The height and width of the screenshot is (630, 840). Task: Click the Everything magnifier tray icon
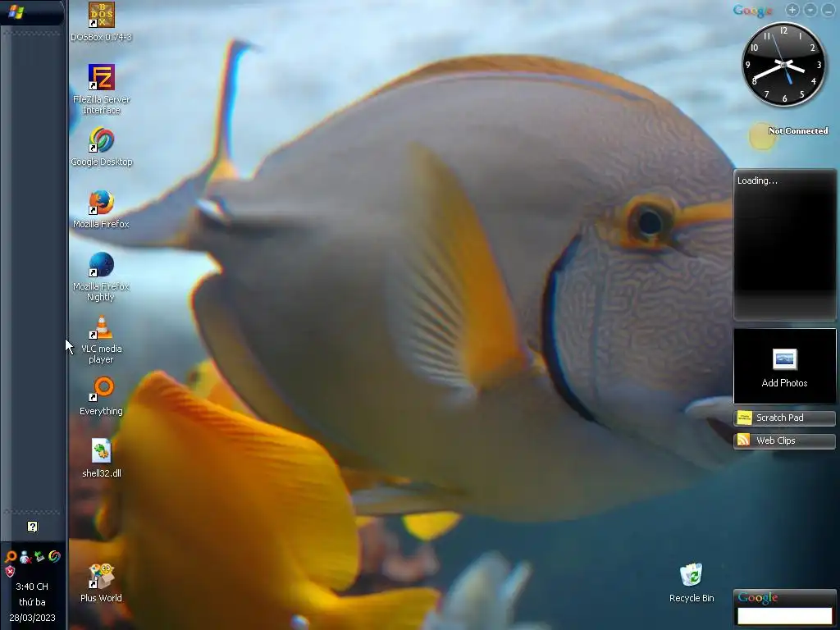pyautogui.click(x=10, y=557)
